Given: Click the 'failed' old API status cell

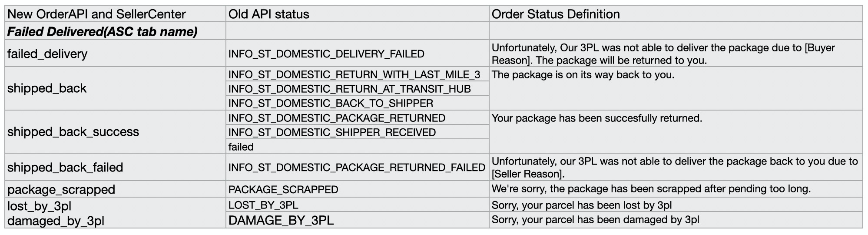Looking at the screenshot, I should pyautogui.click(x=358, y=147).
